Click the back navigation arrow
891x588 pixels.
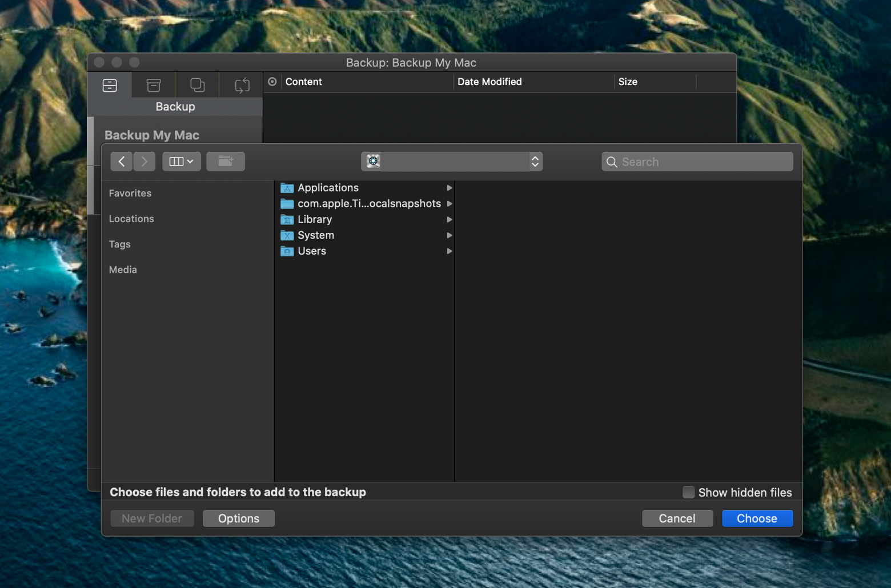tap(122, 162)
